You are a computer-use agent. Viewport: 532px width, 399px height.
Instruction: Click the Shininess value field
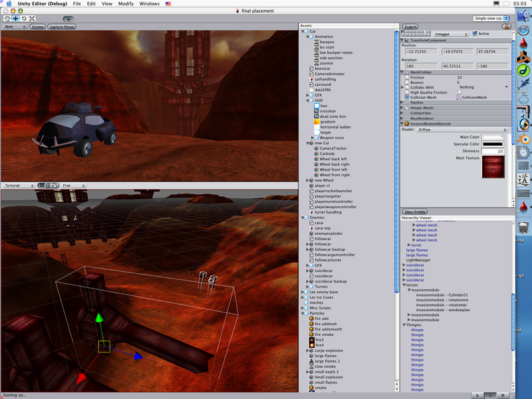492,151
